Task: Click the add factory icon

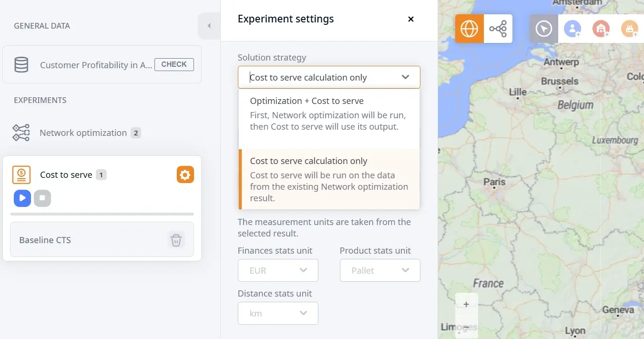Action: click(x=630, y=29)
